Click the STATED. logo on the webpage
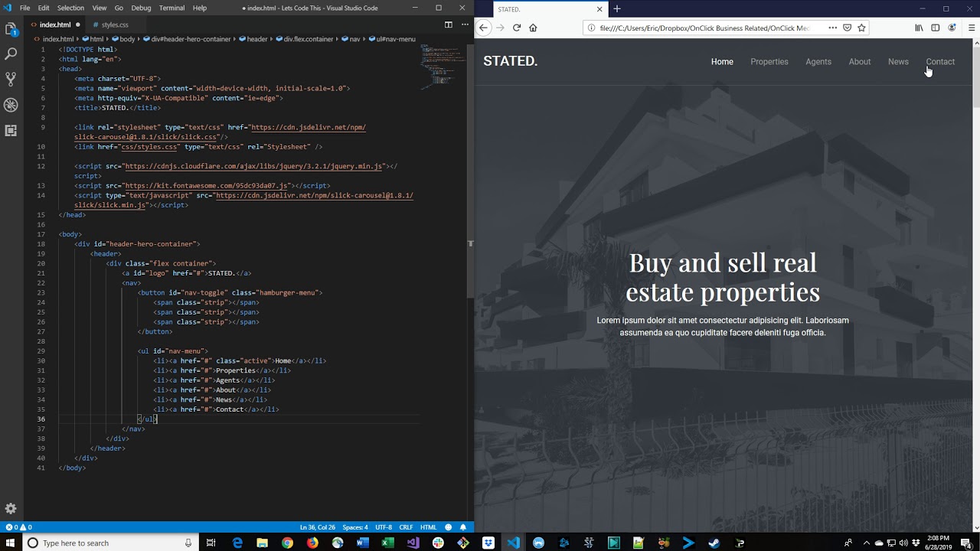980x551 pixels. pyautogui.click(x=510, y=61)
